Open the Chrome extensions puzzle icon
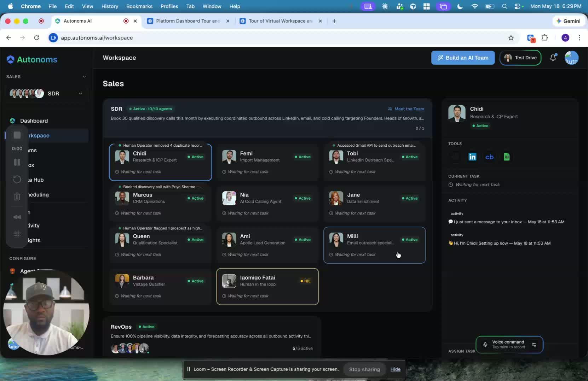Screen dimensions: 588x381 tap(545, 37)
